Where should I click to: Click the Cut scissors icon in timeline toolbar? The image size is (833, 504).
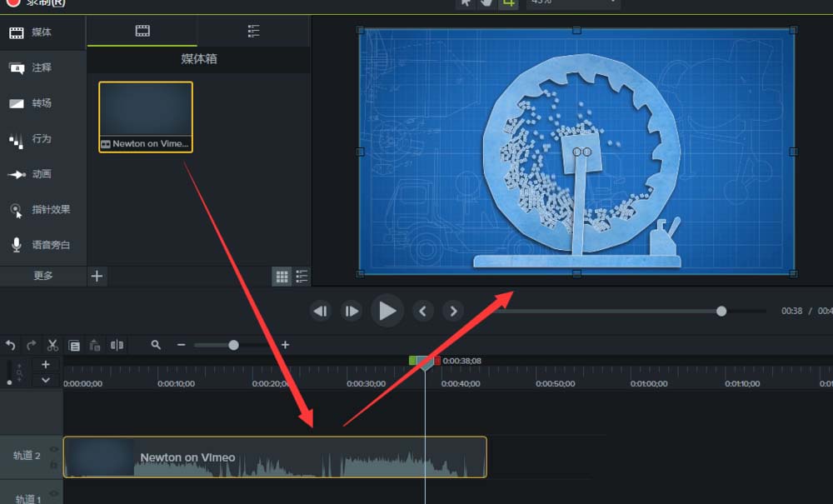point(52,345)
